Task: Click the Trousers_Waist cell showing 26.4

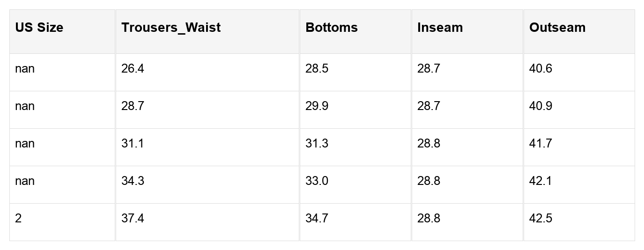Action: pyautogui.click(x=133, y=69)
